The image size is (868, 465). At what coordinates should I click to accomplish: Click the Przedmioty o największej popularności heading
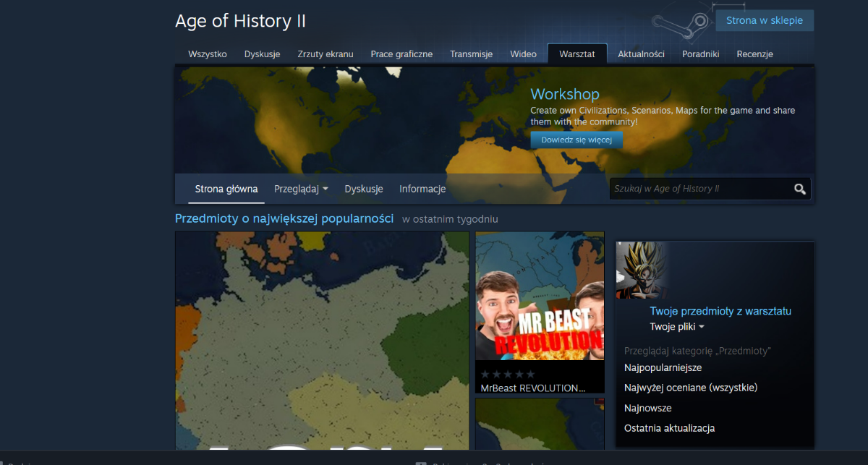tap(284, 218)
